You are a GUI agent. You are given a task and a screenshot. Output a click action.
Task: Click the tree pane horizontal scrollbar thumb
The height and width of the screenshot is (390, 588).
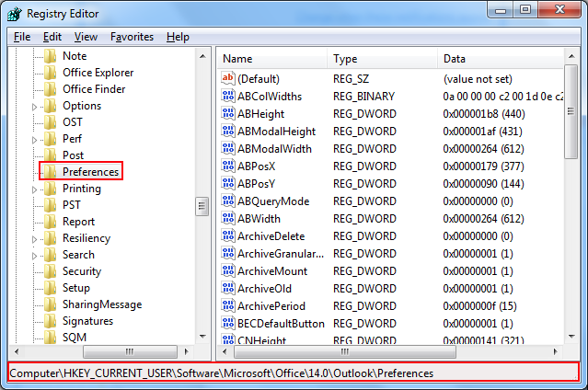pyautogui.click(x=130, y=351)
